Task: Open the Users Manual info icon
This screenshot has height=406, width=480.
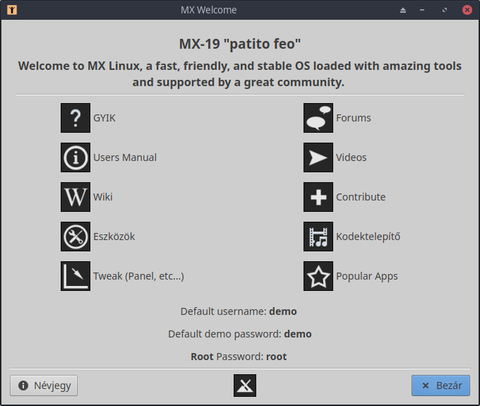Action: point(75,157)
